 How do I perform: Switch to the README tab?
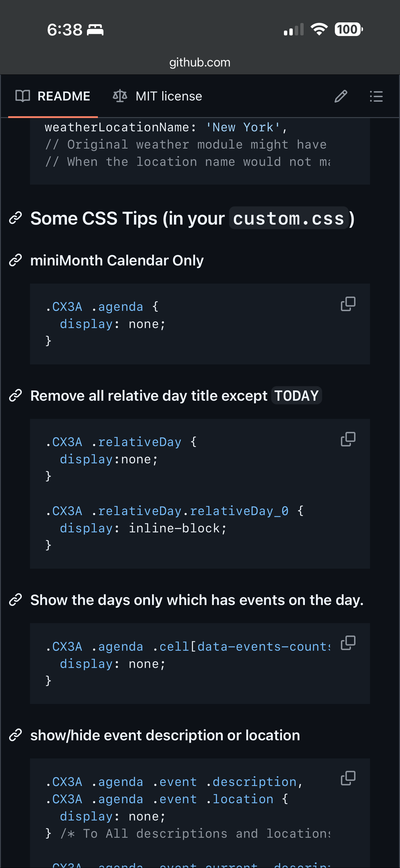pyautogui.click(x=53, y=96)
